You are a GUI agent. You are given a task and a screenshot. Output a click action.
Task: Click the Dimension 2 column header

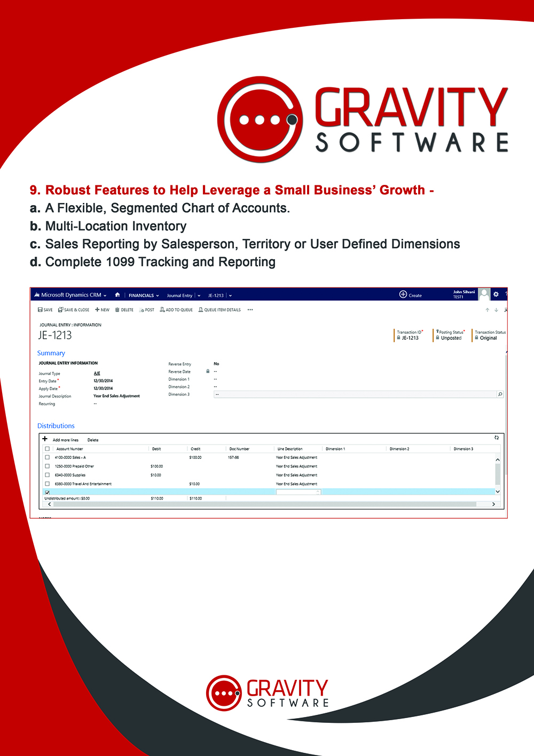click(399, 449)
